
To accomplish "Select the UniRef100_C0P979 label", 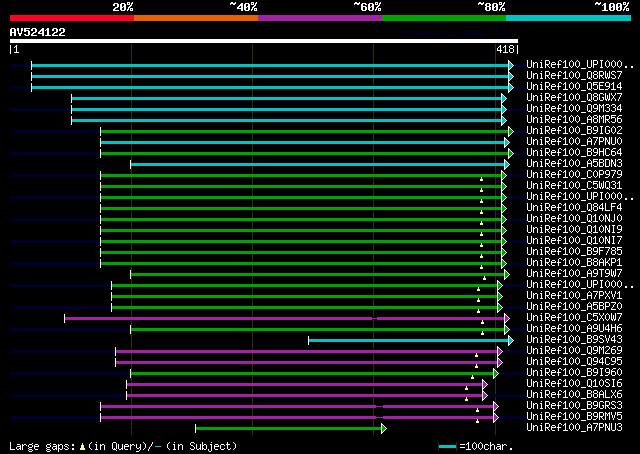I will point(574,175).
